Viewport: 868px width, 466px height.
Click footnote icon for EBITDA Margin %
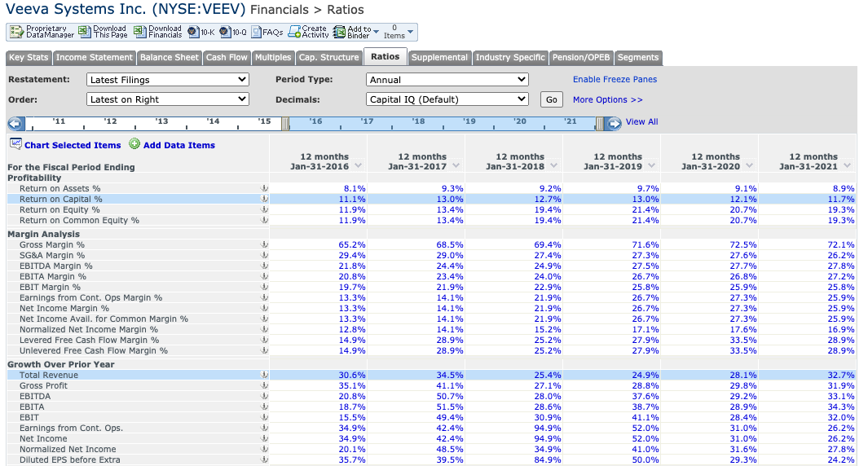click(265, 266)
